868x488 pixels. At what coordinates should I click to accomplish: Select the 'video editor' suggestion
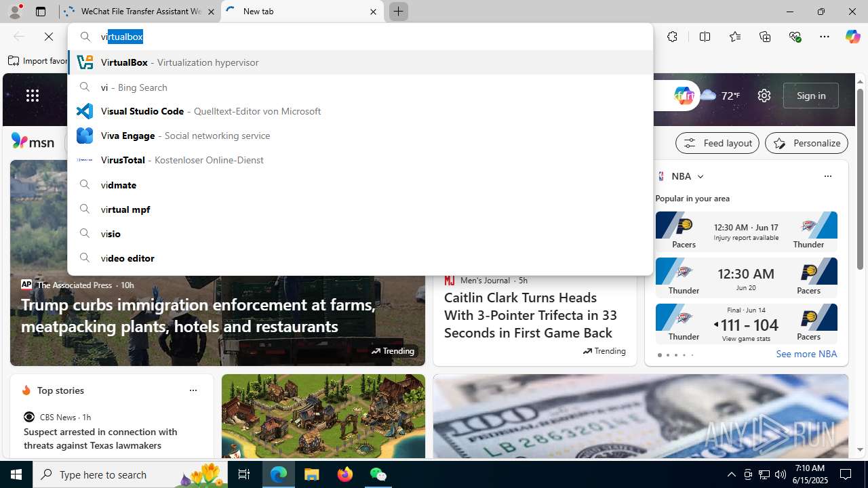pyautogui.click(x=360, y=258)
